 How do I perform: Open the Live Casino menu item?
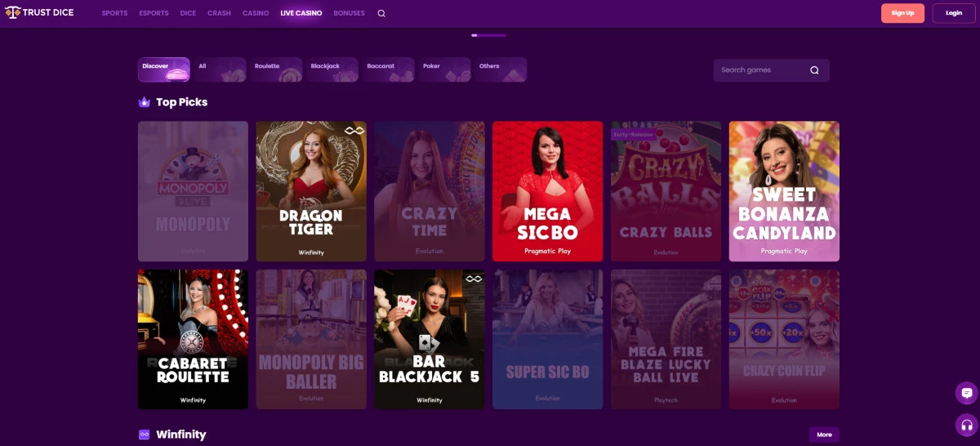coord(301,14)
